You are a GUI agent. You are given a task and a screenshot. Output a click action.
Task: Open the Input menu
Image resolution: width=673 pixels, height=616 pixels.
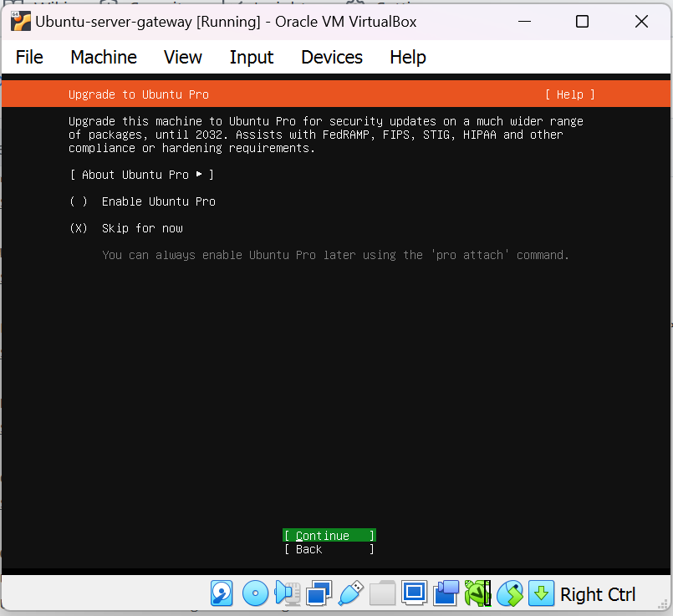[x=252, y=57]
